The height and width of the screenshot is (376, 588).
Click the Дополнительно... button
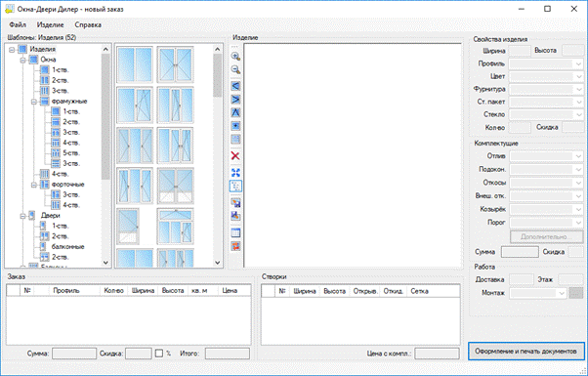point(546,237)
